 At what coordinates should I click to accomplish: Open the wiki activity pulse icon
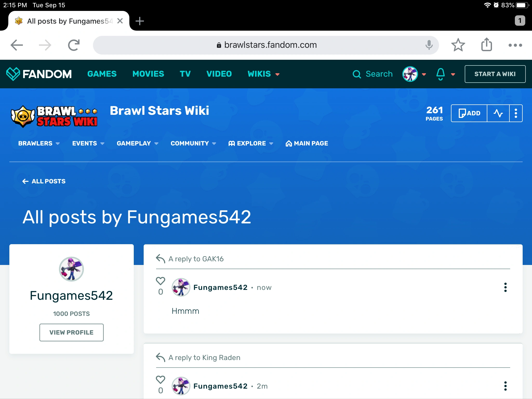point(498,113)
